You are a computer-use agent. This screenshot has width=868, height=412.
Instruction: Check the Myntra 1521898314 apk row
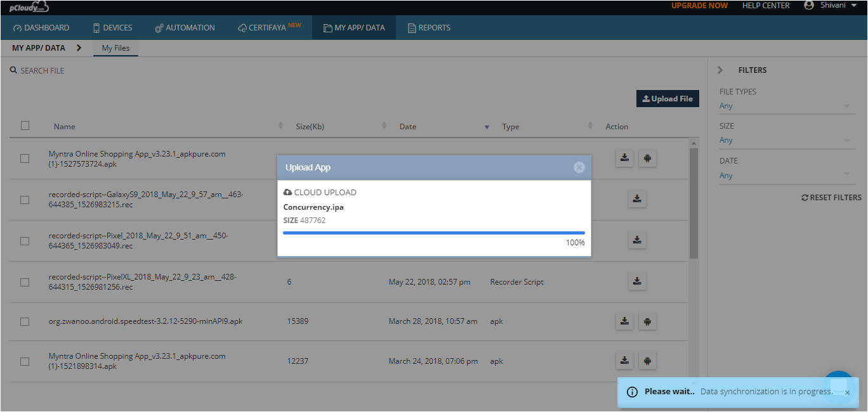click(25, 361)
